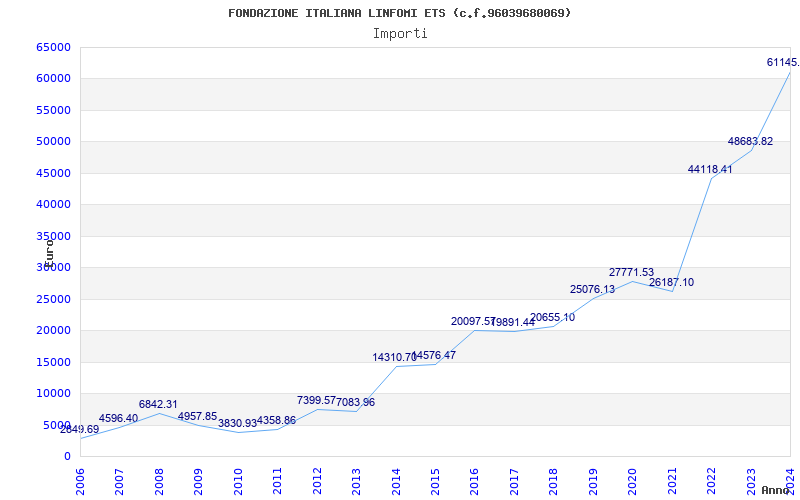The width and height of the screenshot is (800, 500).
Task: Select the Fondazione Italiana Linfomi ETS title
Action: pyautogui.click(x=400, y=13)
